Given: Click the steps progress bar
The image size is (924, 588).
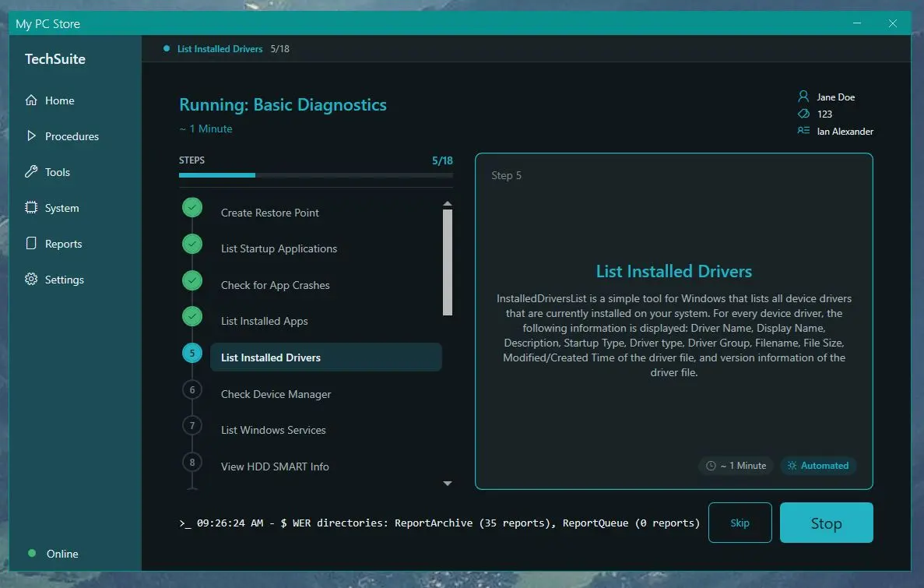Looking at the screenshot, I should (316, 175).
